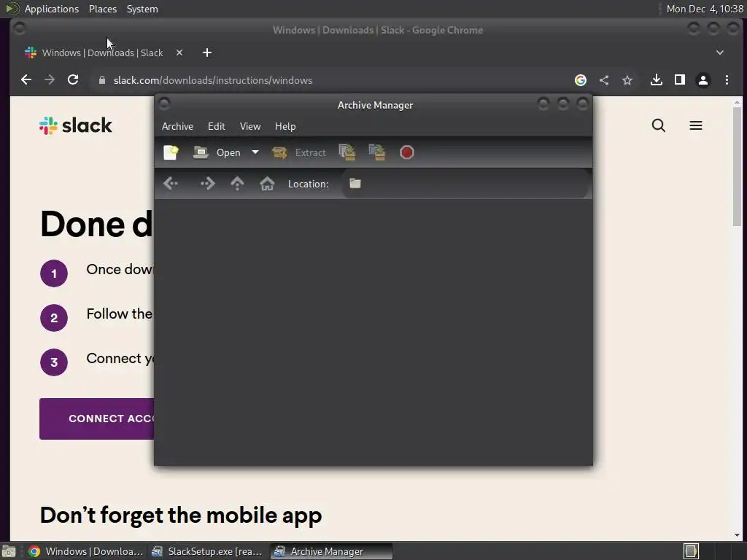Click the Add files to archive icon

click(347, 152)
